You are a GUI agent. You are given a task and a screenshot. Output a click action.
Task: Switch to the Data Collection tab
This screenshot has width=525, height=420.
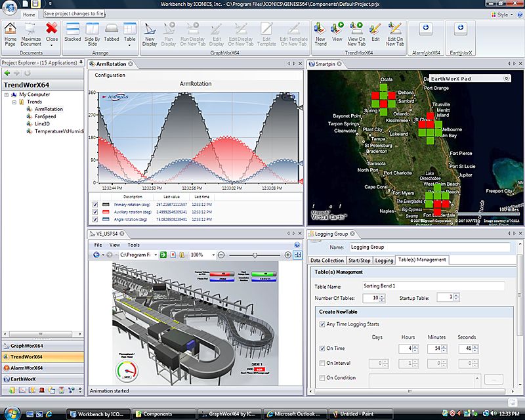327,261
